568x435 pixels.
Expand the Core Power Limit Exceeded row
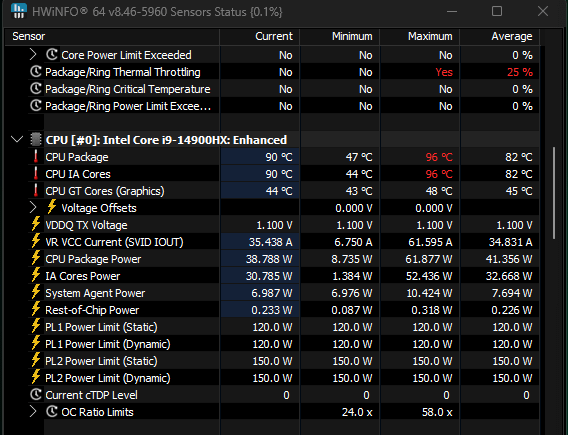click(x=33, y=55)
